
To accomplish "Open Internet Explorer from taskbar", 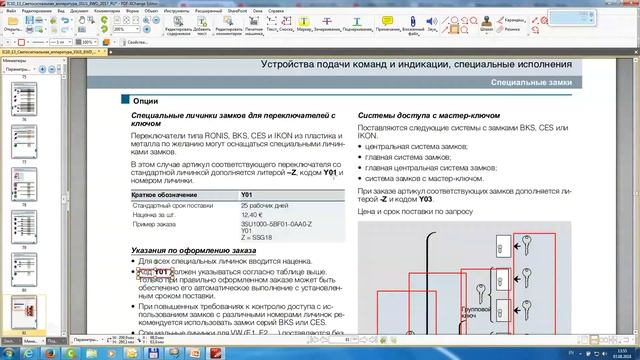I will [28, 353].
